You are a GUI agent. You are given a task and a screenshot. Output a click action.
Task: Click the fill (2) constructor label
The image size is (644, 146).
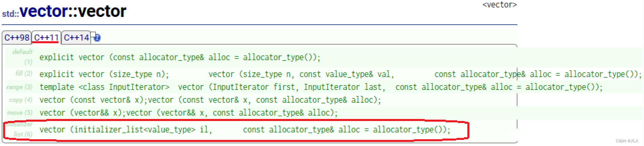point(24,73)
